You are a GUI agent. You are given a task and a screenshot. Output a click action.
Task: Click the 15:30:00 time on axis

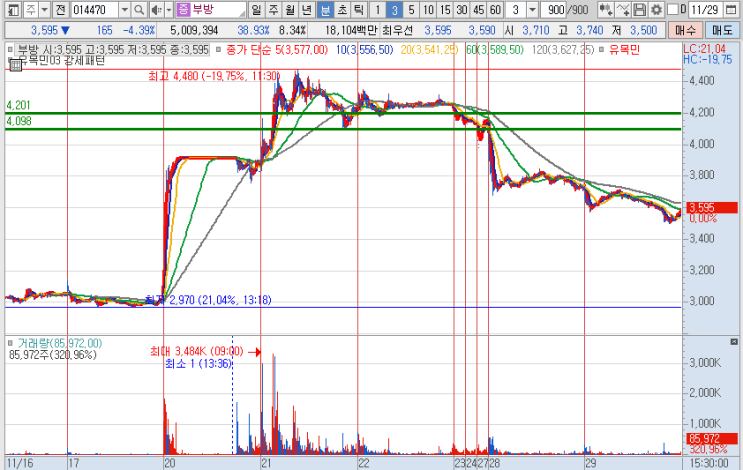pyautogui.click(x=709, y=463)
